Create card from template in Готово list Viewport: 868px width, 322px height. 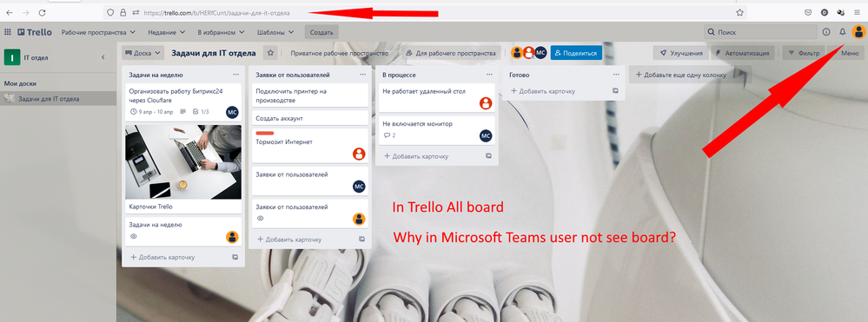click(x=615, y=91)
